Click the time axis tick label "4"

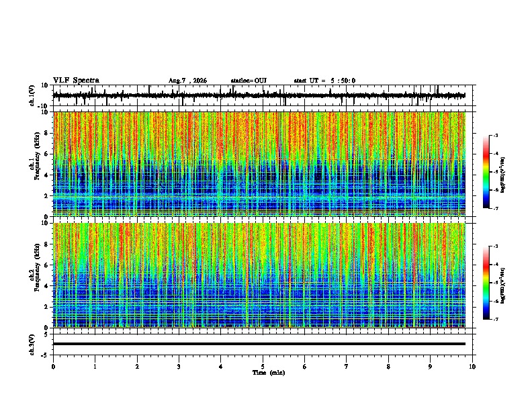(221, 367)
